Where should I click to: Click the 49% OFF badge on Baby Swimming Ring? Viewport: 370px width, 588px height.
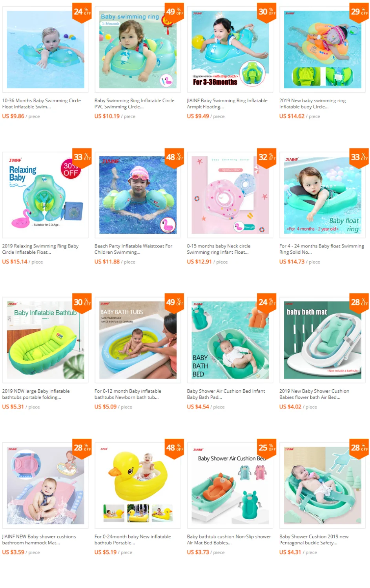[175, 11]
